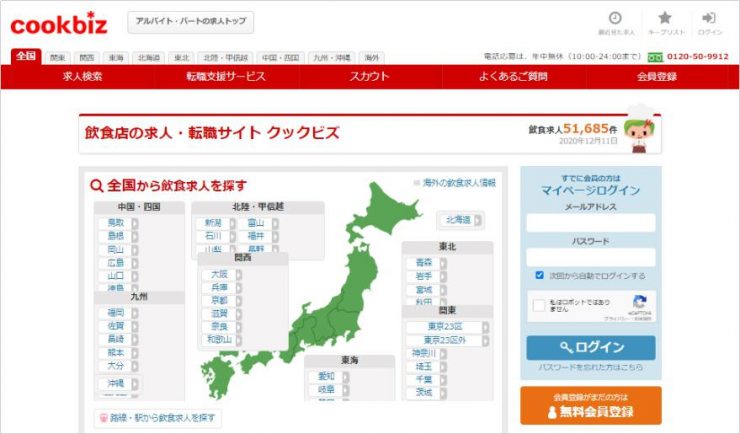
Task: Select the 京都 prefecture link
Action: (219, 300)
